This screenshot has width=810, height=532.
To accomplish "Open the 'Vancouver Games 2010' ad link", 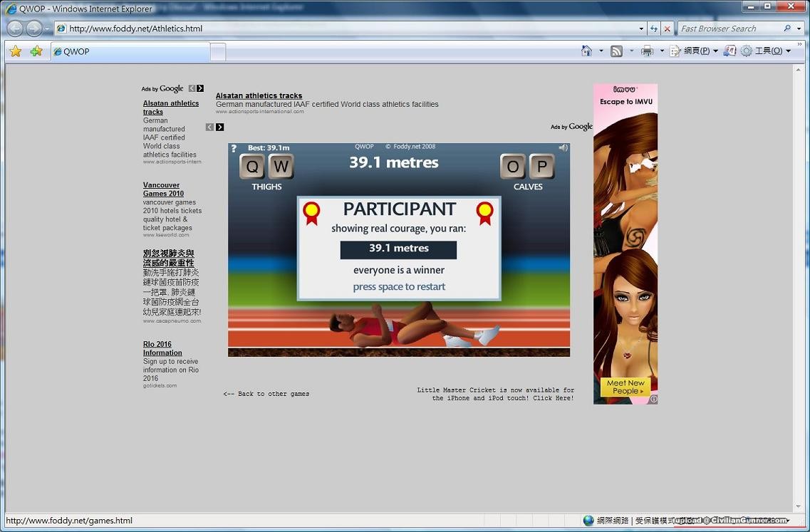I will pos(163,189).
